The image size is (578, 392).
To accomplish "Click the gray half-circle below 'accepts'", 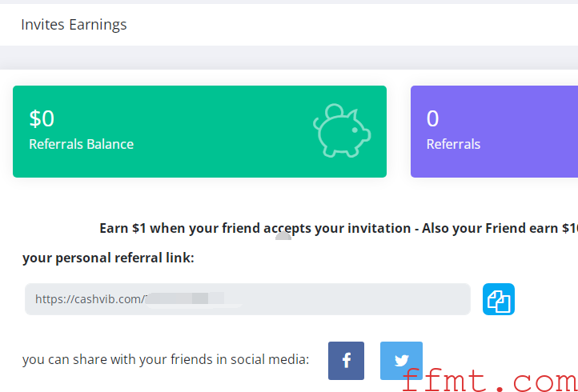I will click(283, 236).
